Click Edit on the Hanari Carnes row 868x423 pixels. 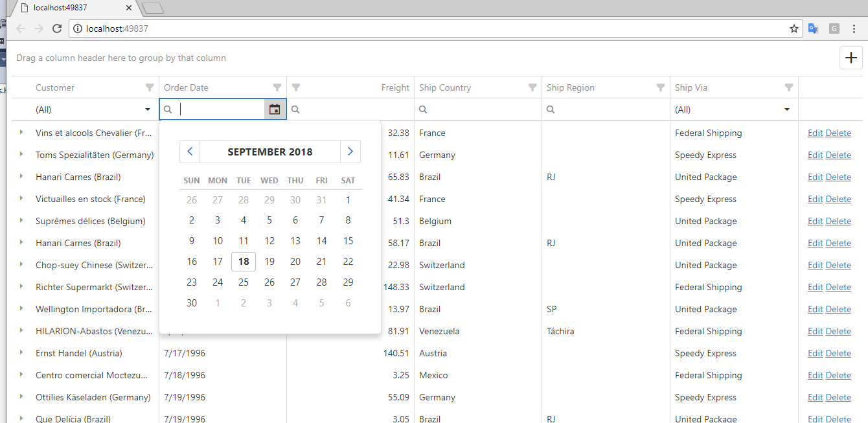815,177
